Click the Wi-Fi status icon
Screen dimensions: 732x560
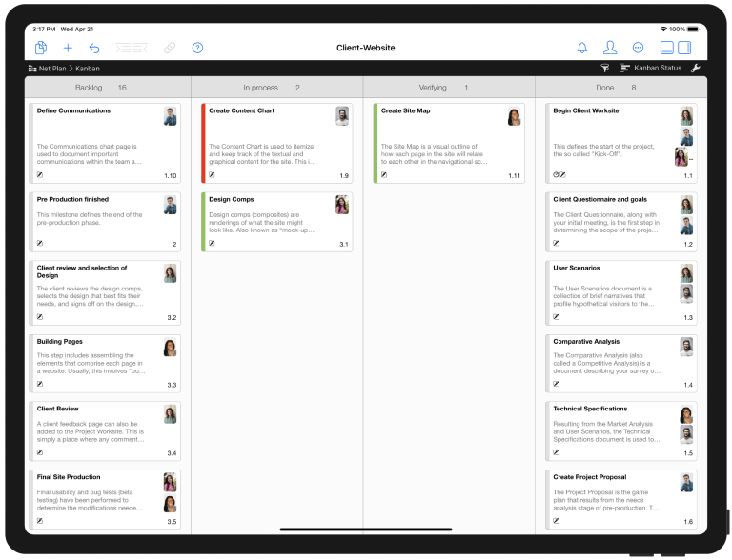click(x=663, y=29)
